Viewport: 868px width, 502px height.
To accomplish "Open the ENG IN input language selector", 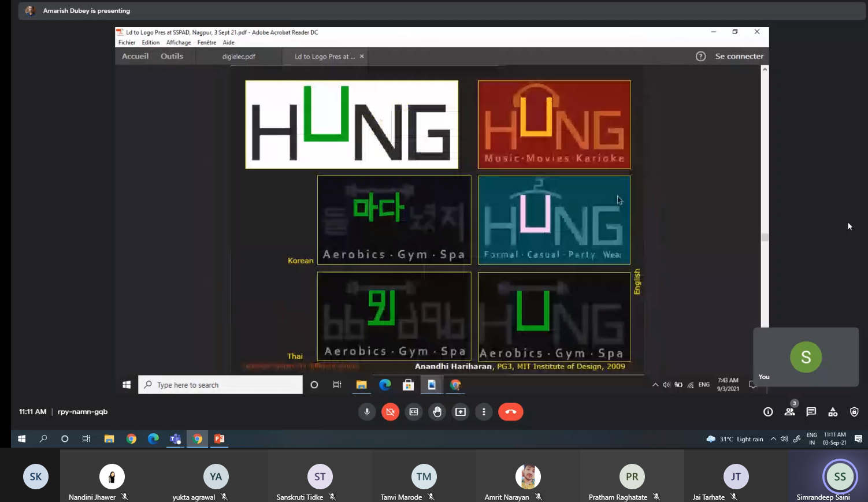I will pyautogui.click(x=812, y=439).
